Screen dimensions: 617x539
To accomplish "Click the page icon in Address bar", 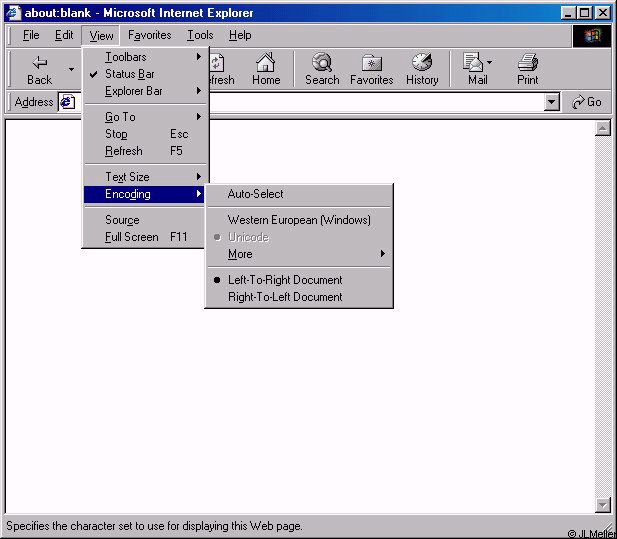I will (x=67, y=102).
